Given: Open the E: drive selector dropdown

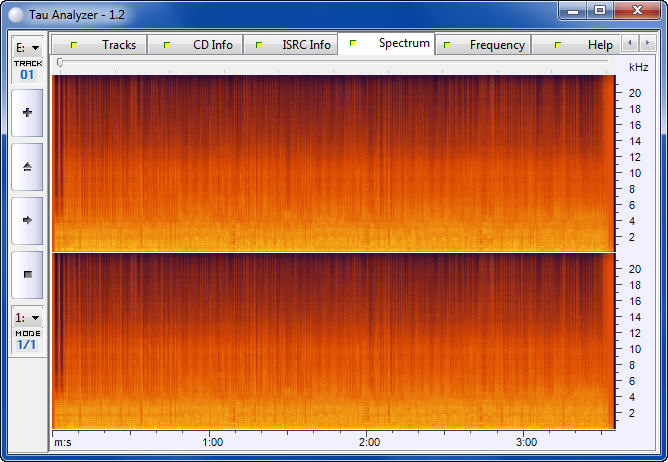Looking at the screenshot, I should click(x=27, y=47).
